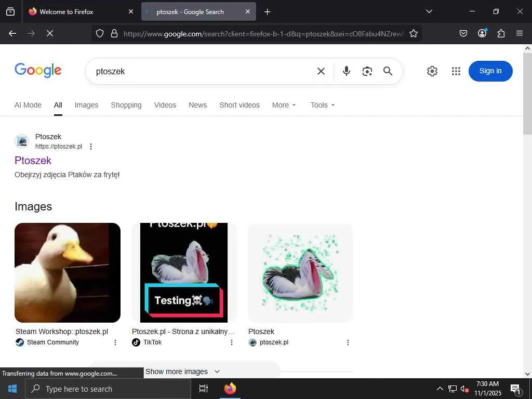Save page to Pocket
The width and height of the screenshot is (532, 399).
463,33
